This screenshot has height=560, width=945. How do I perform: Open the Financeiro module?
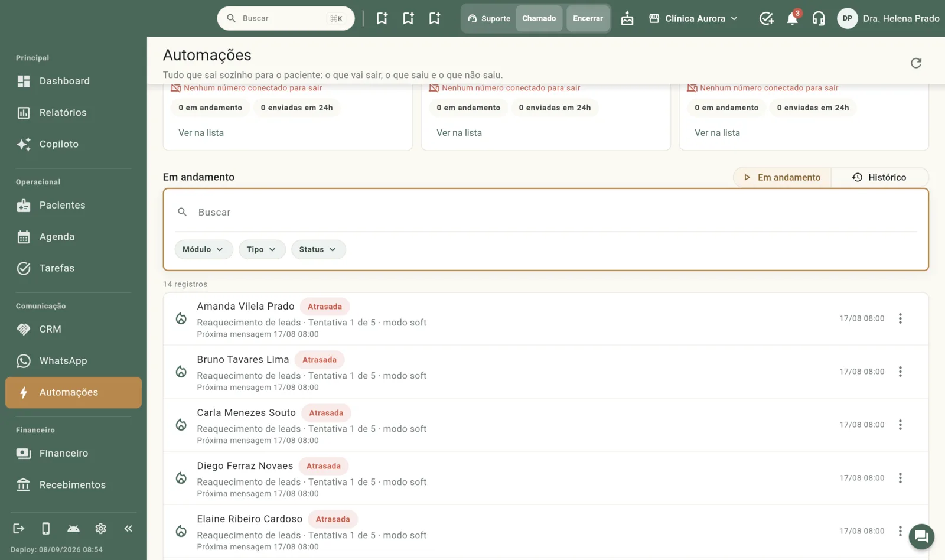point(73,453)
